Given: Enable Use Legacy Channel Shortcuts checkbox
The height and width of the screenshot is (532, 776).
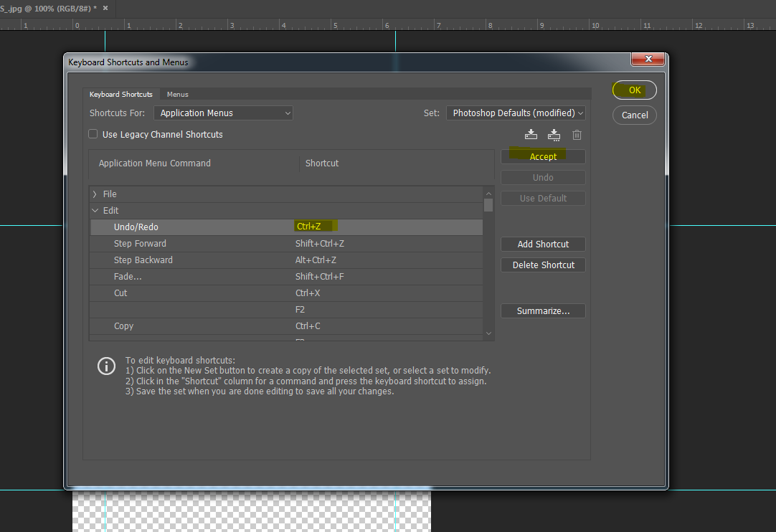Looking at the screenshot, I should point(93,133).
